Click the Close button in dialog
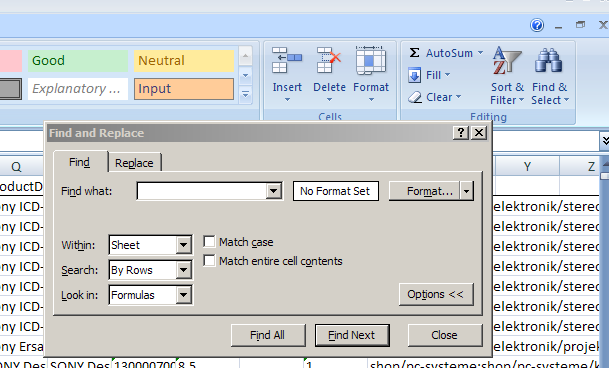 [x=445, y=335]
